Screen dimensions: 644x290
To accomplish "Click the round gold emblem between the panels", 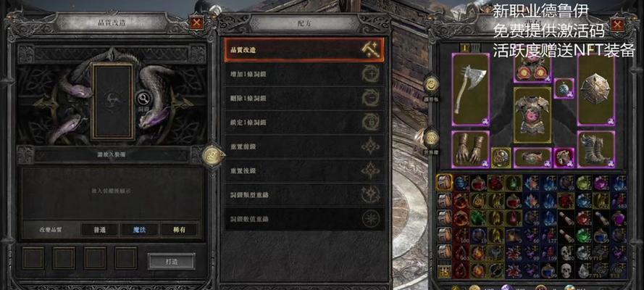I will (213, 155).
